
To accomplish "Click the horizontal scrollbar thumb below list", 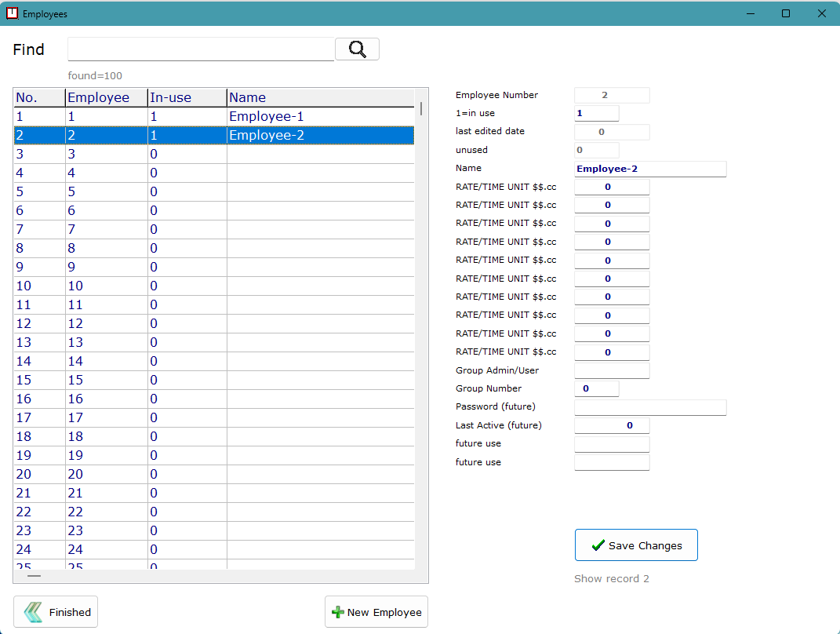I will pos(35,576).
